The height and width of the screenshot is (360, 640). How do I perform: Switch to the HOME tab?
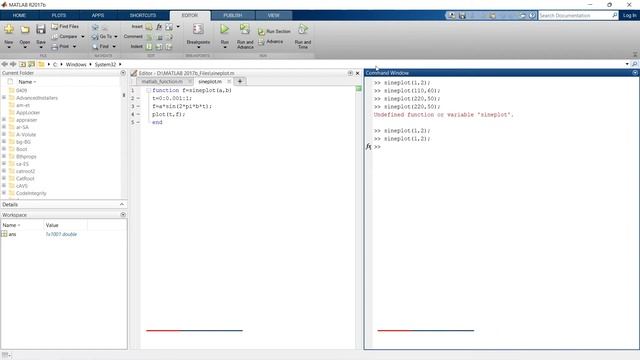[x=19, y=16]
